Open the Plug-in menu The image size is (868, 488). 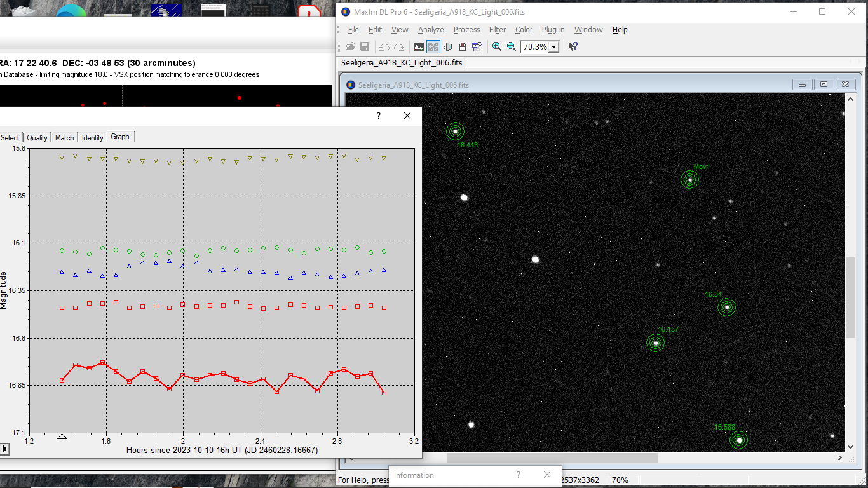(553, 30)
